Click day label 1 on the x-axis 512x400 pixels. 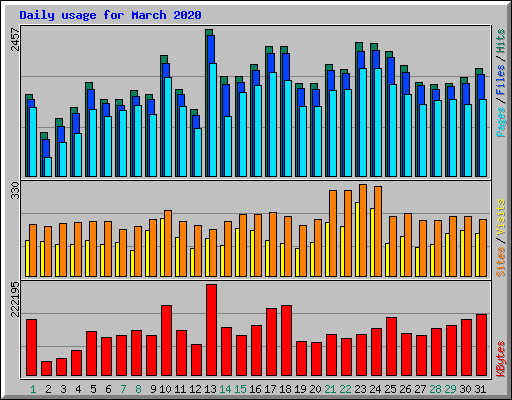(x=33, y=389)
